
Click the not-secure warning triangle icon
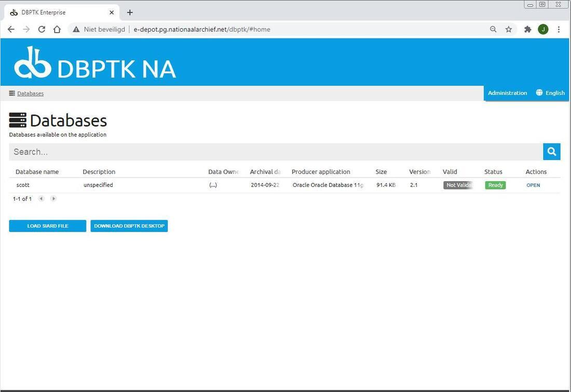coord(76,30)
